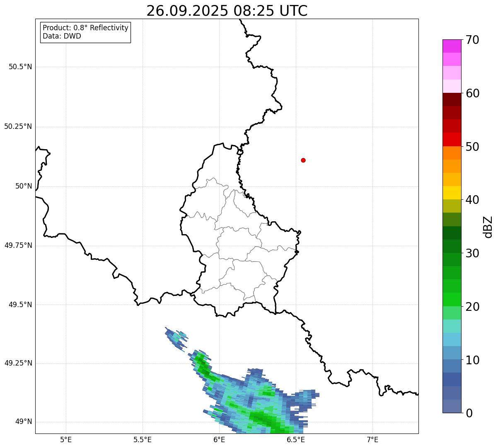
Task: Click the 7°E longitude label
Action: [x=372, y=439]
